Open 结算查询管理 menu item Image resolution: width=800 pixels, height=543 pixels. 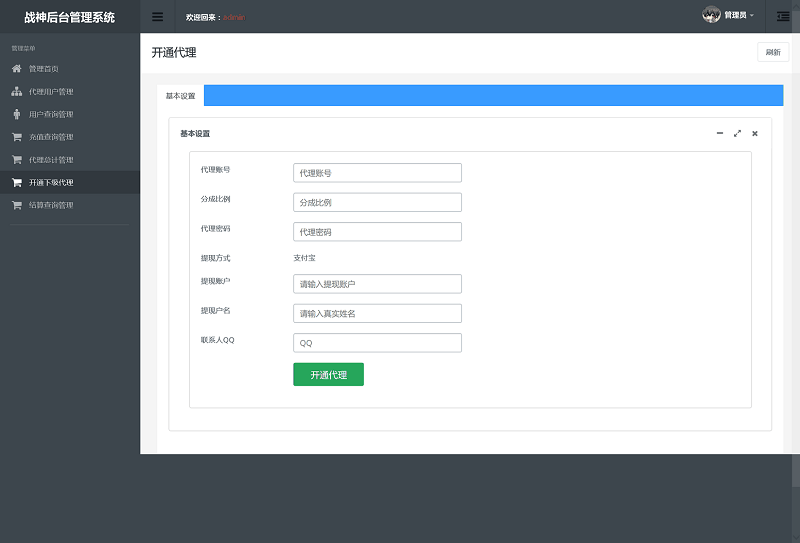[70, 205]
